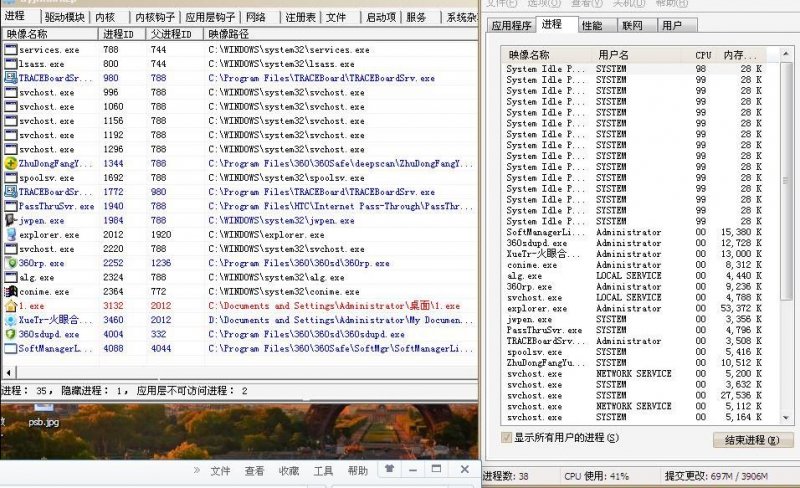This screenshot has height=488, width=800.
Task: Click the alg.exe process icon
Action: click(11, 277)
